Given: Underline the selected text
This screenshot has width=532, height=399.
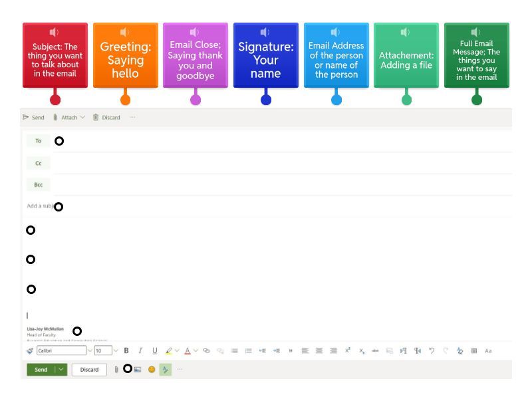Looking at the screenshot, I should click(x=155, y=350).
